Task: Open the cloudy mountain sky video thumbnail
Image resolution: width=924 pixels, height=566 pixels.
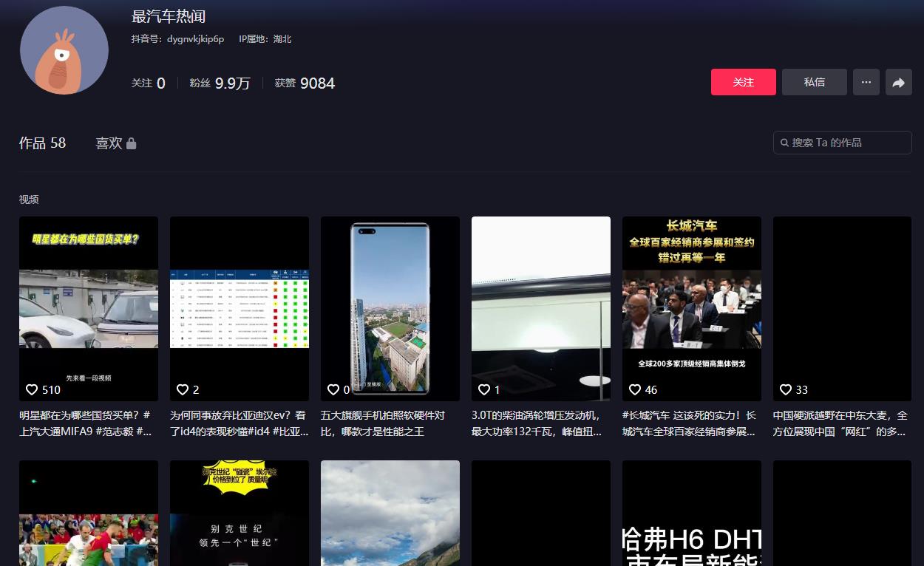Action: (x=390, y=514)
